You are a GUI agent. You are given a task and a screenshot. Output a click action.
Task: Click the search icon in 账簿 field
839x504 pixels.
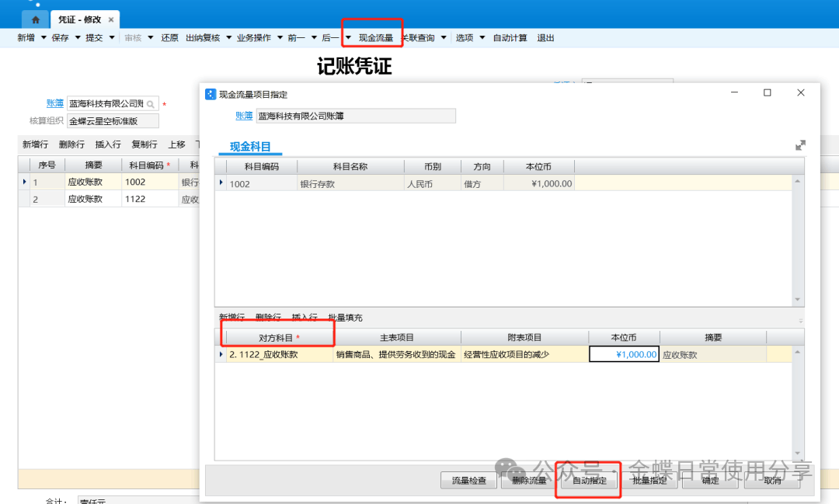point(151,103)
